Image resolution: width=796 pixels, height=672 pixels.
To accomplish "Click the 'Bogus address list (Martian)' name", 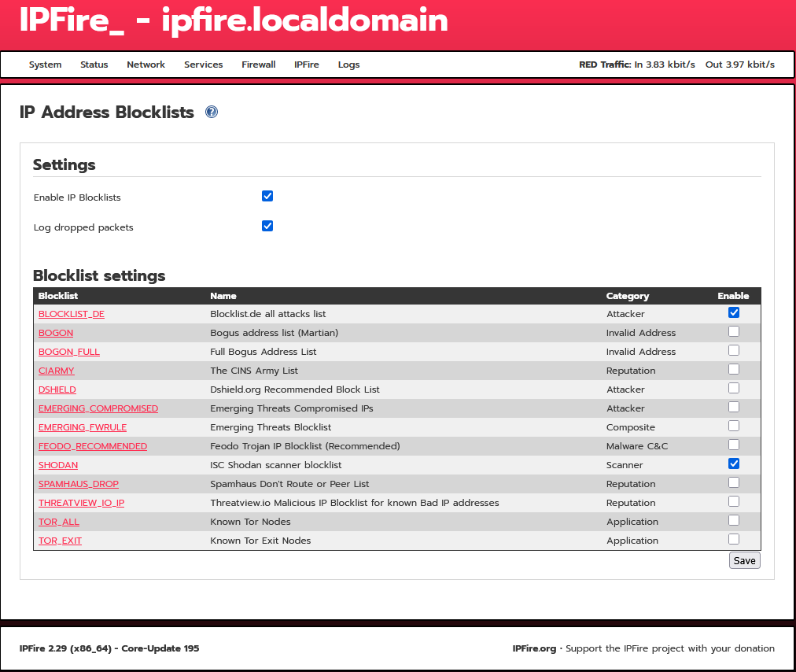I will pyautogui.click(x=275, y=333).
